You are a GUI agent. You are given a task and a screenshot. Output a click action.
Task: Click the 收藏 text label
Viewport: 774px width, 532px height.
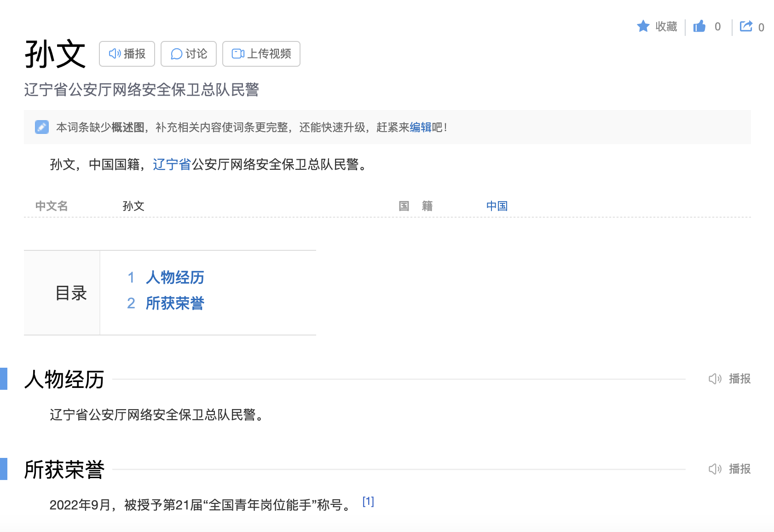tap(666, 27)
